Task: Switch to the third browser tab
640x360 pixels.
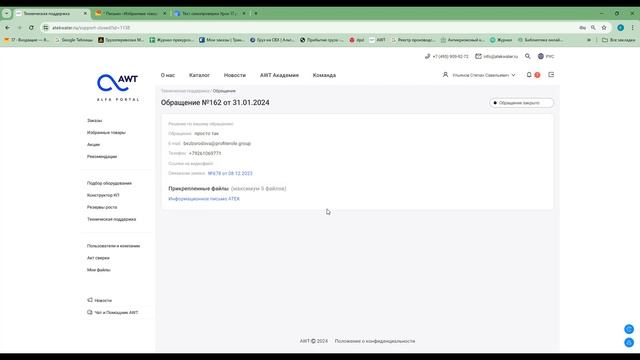Action: pyautogui.click(x=209, y=13)
